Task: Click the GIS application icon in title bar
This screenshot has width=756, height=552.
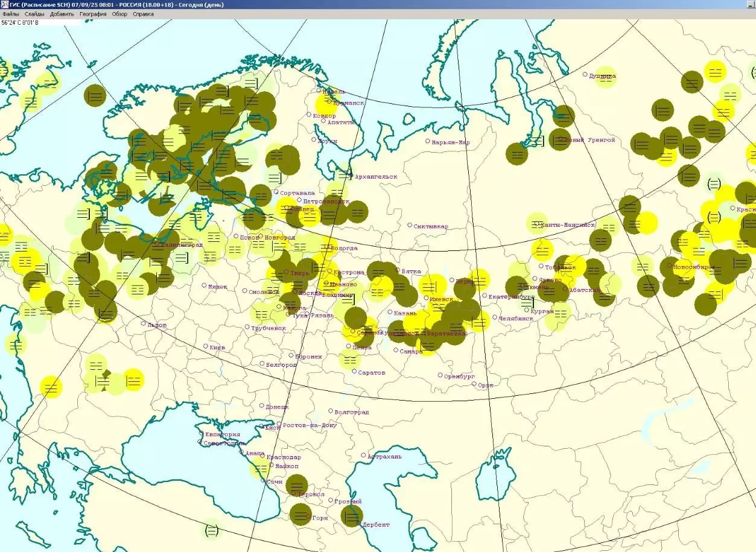Action: point(5,4)
